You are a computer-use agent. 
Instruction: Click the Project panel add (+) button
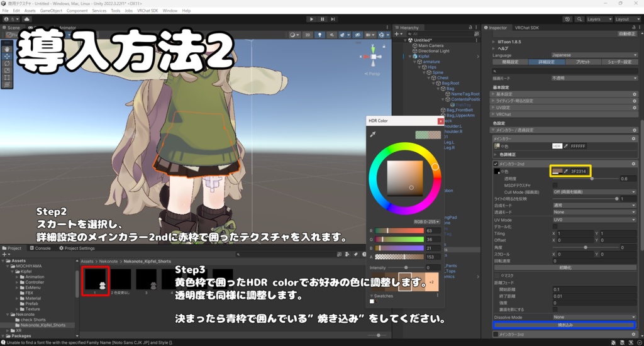(6, 255)
